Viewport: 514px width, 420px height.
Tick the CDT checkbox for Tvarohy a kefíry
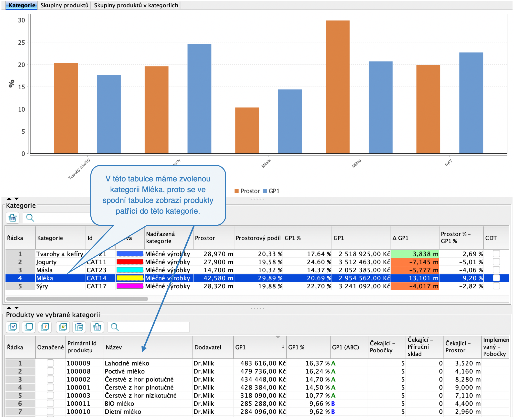tap(496, 254)
